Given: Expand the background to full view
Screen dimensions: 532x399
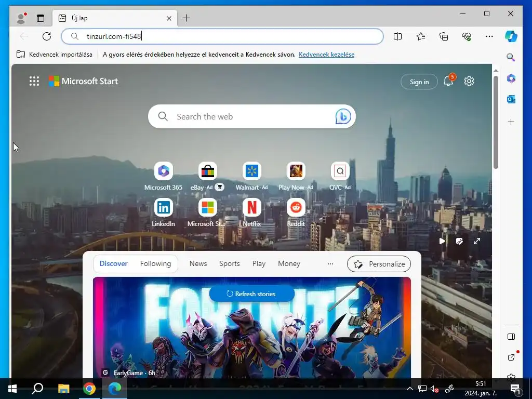Looking at the screenshot, I should (477, 241).
